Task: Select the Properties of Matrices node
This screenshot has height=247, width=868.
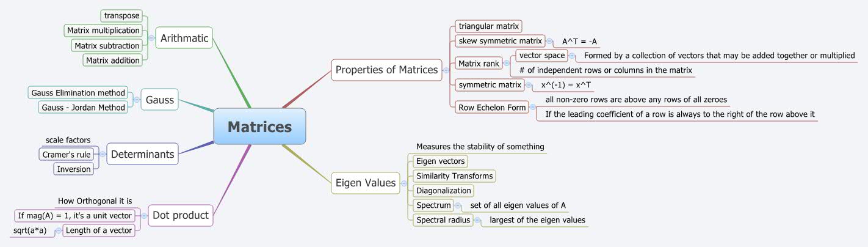Action: click(386, 70)
